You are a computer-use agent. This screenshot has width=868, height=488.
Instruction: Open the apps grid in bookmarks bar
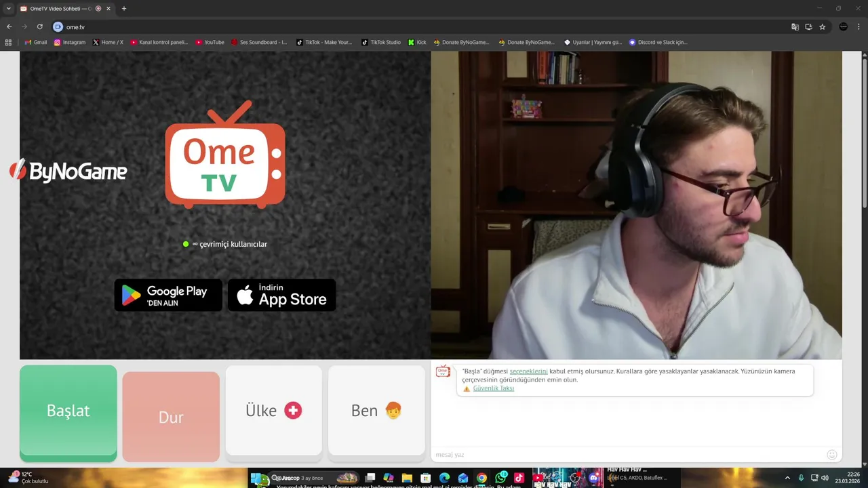tap(8, 42)
